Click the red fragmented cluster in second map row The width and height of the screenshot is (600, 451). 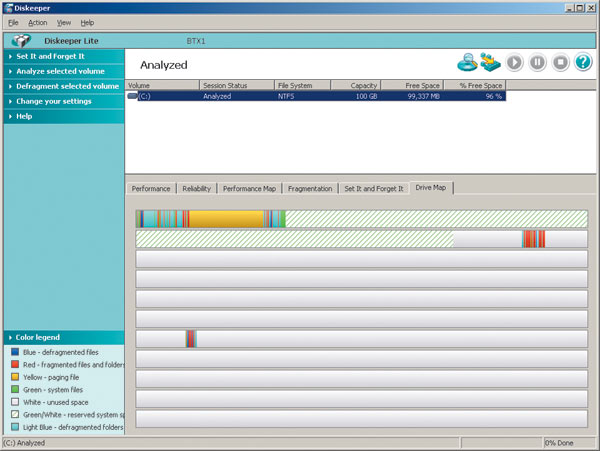533,239
